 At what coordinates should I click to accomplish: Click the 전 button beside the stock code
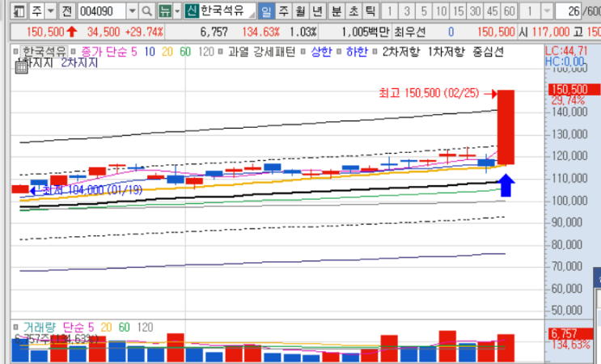[67, 11]
